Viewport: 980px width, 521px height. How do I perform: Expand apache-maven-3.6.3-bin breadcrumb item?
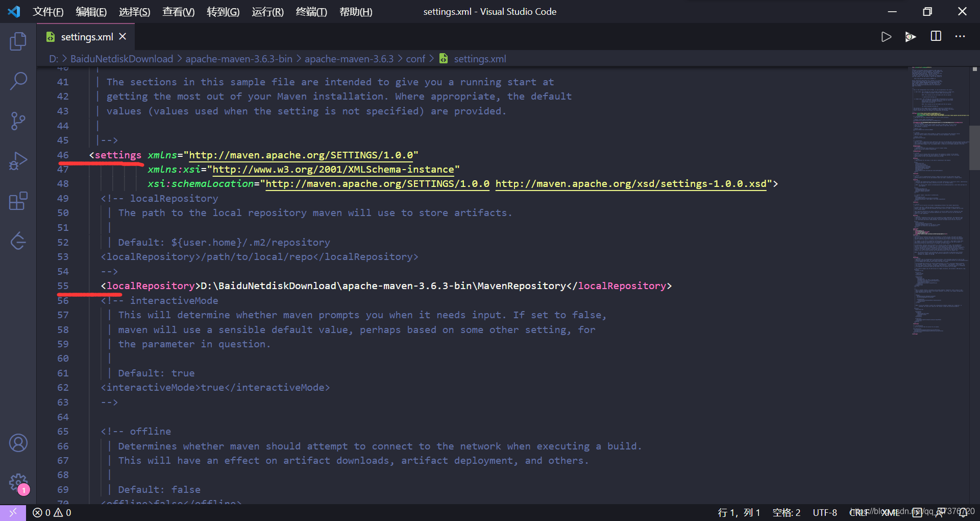239,59
